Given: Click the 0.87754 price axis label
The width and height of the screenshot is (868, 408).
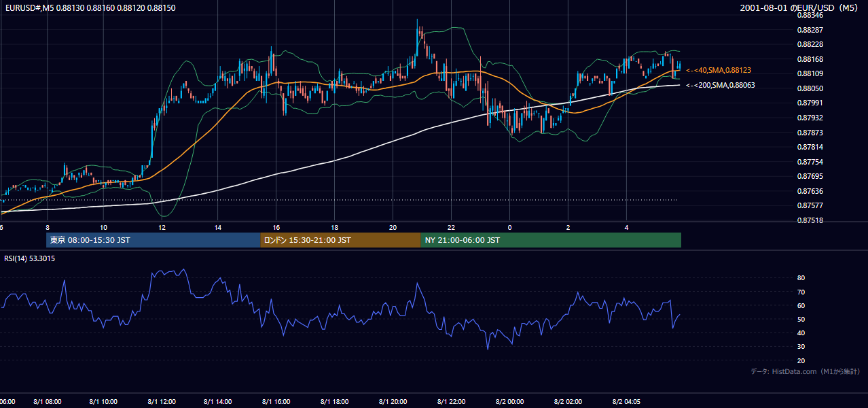Looking at the screenshot, I should pyautogui.click(x=810, y=162).
